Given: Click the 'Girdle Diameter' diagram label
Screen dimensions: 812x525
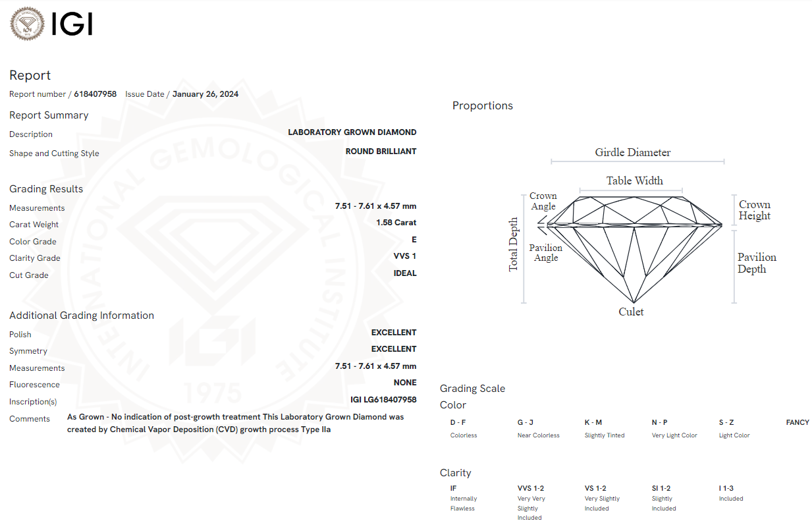Looking at the screenshot, I should 633,152.
